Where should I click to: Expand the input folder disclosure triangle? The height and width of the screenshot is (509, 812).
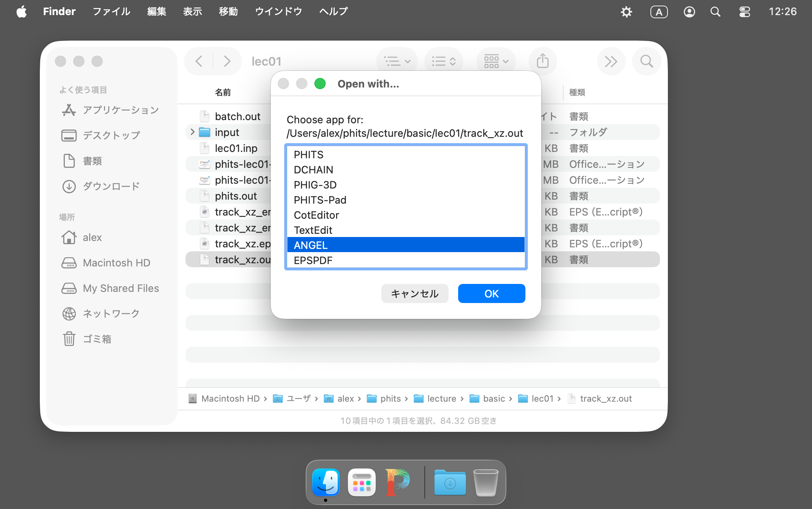tap(192, 132)
